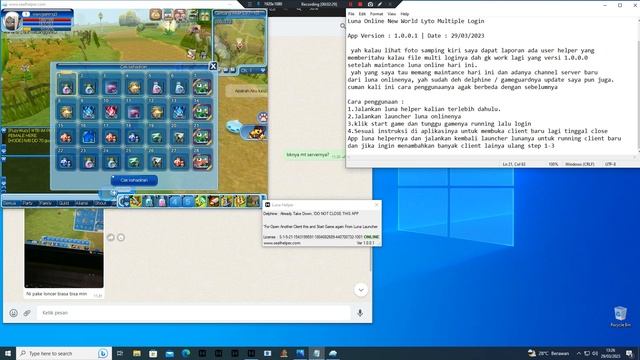
Task: Click the search icon in WhatsApp header
Action: (x=343, y=26)
